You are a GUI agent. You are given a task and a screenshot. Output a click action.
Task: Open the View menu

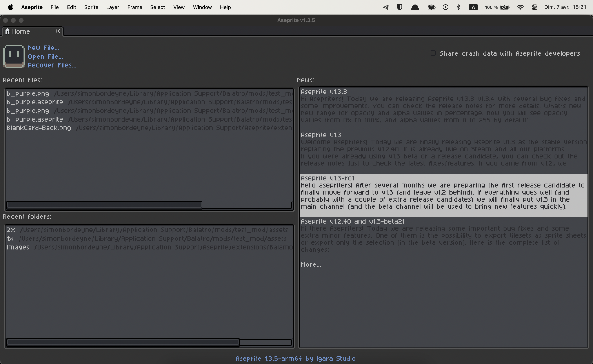tap(179, 7)
